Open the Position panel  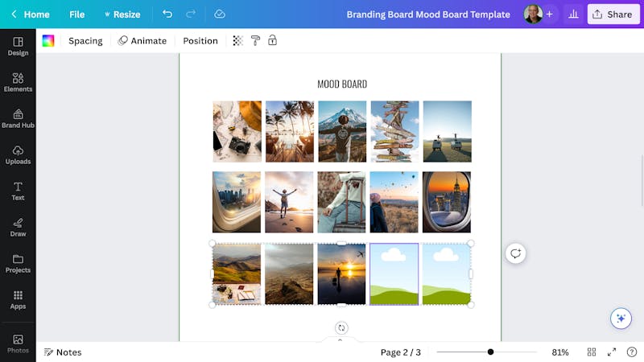point(200,41)
